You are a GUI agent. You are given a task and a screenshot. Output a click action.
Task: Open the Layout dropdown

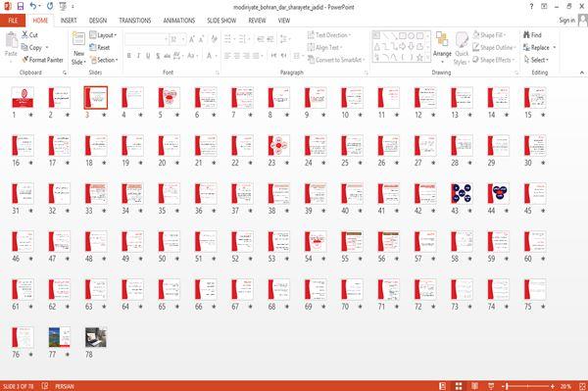[x=103, y=35]
